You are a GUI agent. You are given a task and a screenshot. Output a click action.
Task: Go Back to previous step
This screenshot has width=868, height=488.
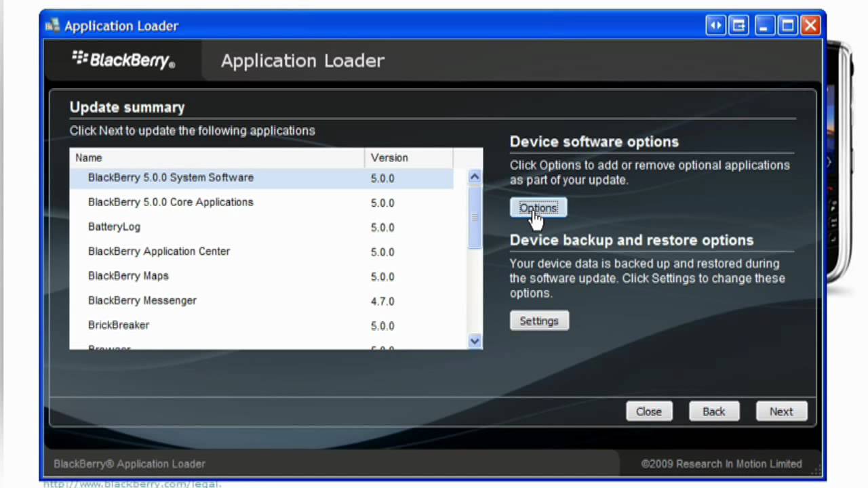714,411
